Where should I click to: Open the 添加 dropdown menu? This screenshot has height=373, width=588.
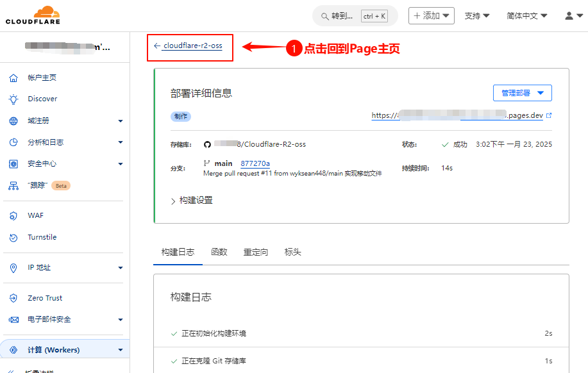click(x=431, y=16)
